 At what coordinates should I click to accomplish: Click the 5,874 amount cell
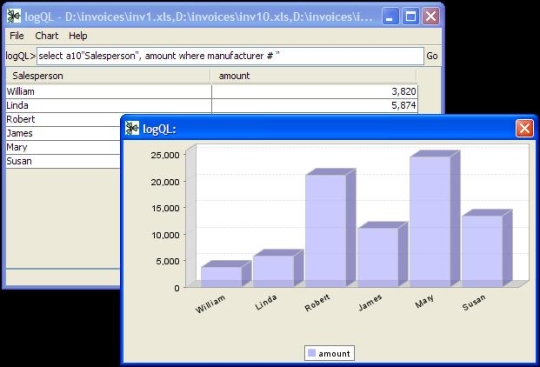point(314,105)
